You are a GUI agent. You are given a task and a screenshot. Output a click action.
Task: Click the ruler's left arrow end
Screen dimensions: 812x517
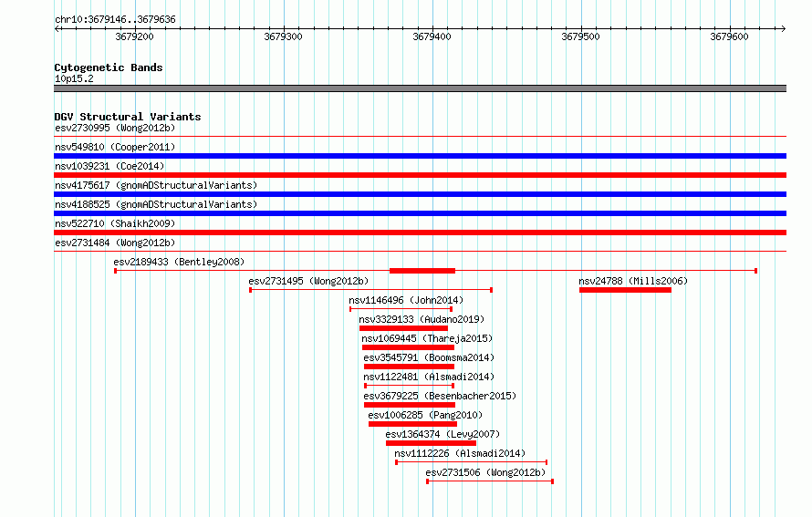click(57, 28)
